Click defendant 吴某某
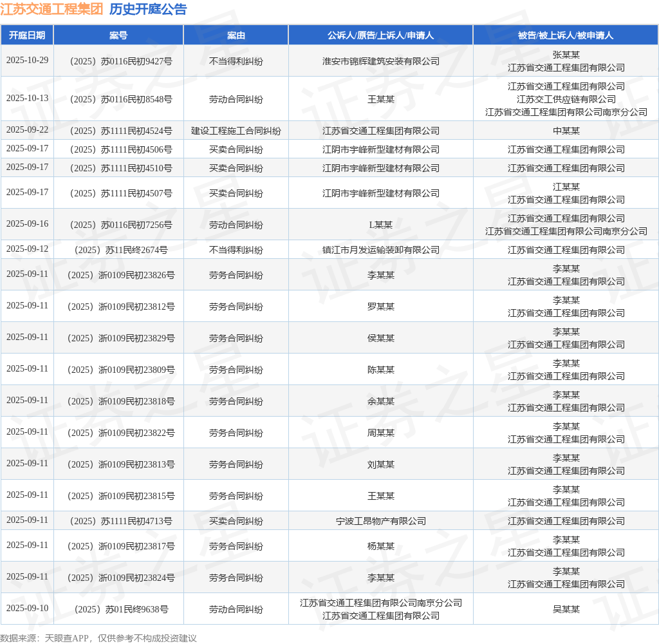This screenshot has height=644, width=659. pyautogui.click(x=566, y=609)
